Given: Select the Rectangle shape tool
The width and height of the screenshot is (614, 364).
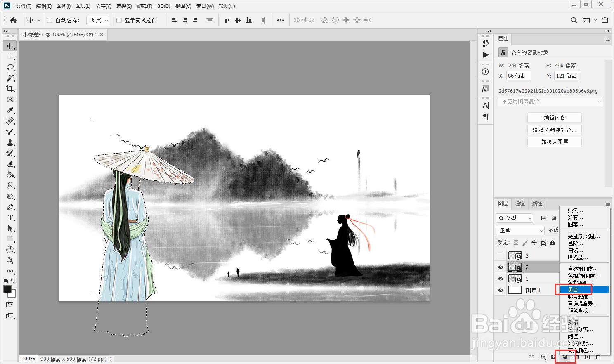Looking at the screenshot, I should coord(10,239).
